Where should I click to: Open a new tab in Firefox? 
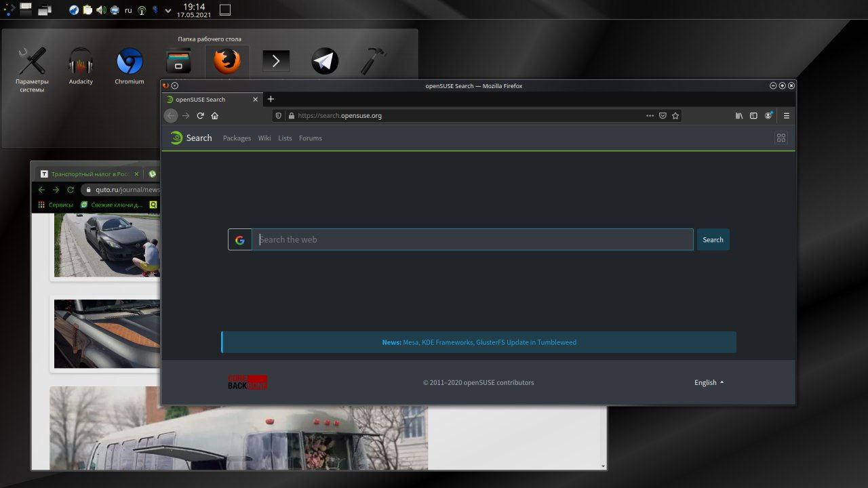pos(271,100)
